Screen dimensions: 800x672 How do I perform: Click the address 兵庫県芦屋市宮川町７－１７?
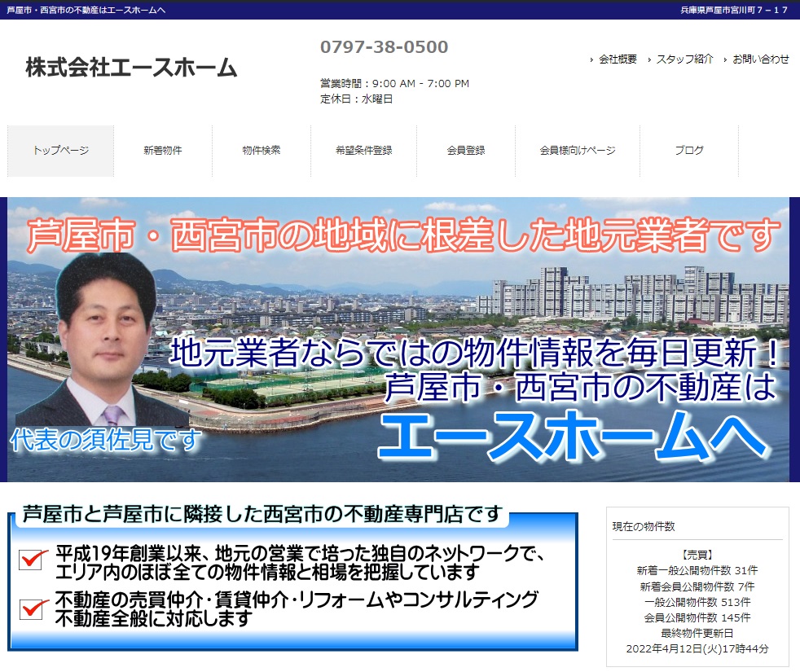click(734, 11)
